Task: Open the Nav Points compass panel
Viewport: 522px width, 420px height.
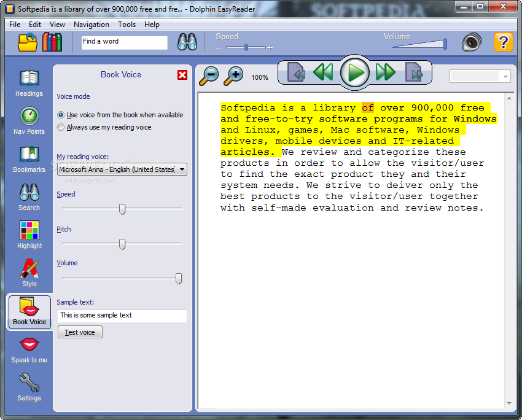Action: click(x=29, y=121)
